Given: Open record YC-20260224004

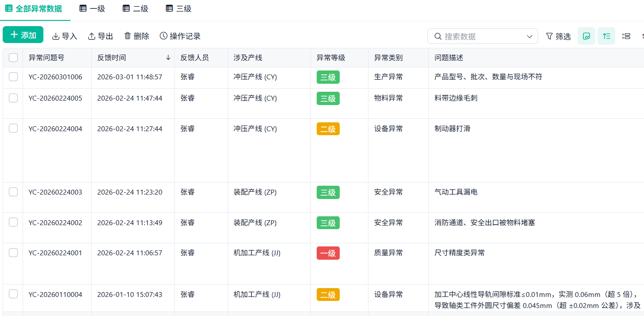Looking at the screenshot, I should click(55, 129).
